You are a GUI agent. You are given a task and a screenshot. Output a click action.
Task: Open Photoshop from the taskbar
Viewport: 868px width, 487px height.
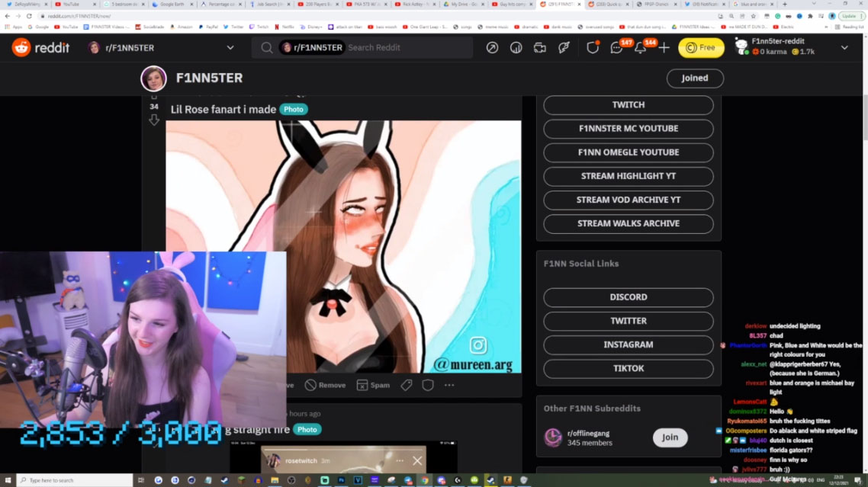(x=341, y=480)
